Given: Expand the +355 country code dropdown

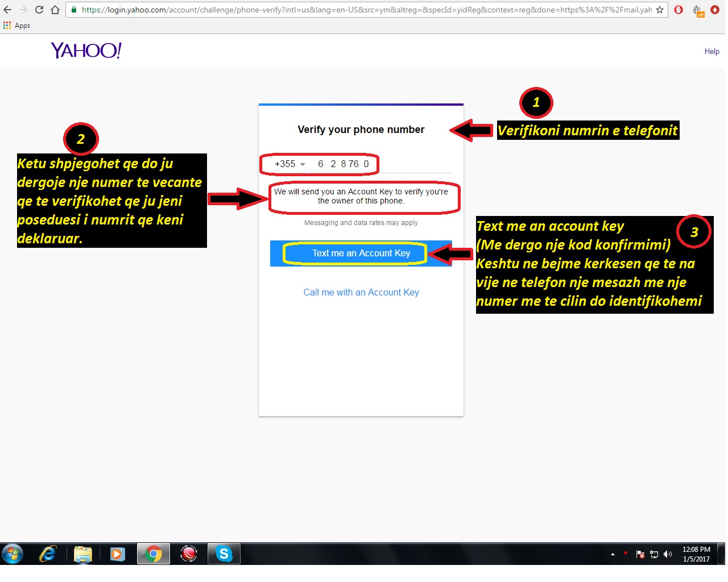Looking at the screenshot, I should coord(290,164).
